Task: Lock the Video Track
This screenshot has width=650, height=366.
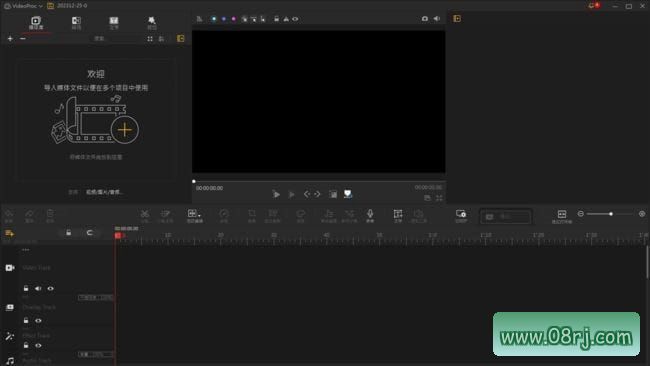Action: pos(26,288)
